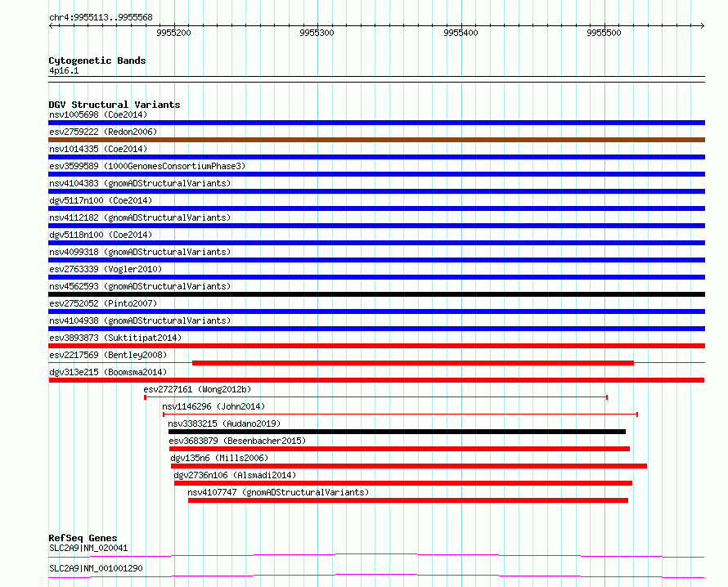Image resolution: width=728 pixels, height=587 pixels.
Task: Select blue bar below esv3599589 (1000GenomesConsortiumPhase3)
Action: coord(376,174)
